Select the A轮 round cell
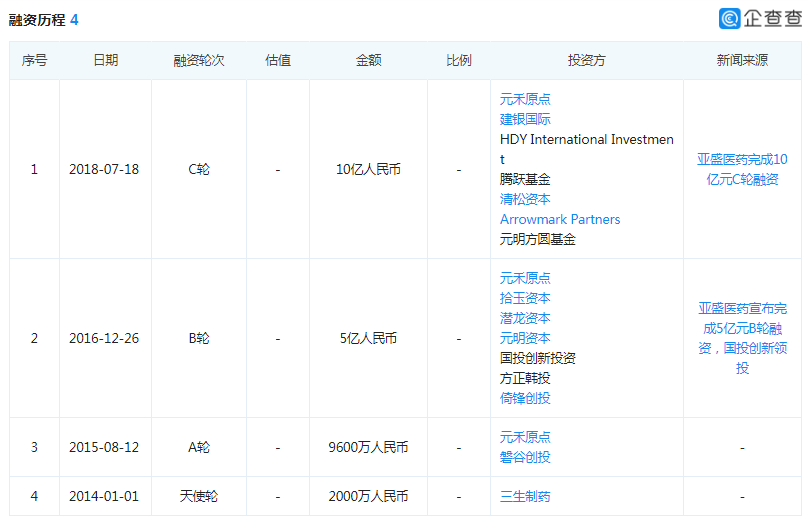The image size is (810, 527). click(x=199, y=447)
